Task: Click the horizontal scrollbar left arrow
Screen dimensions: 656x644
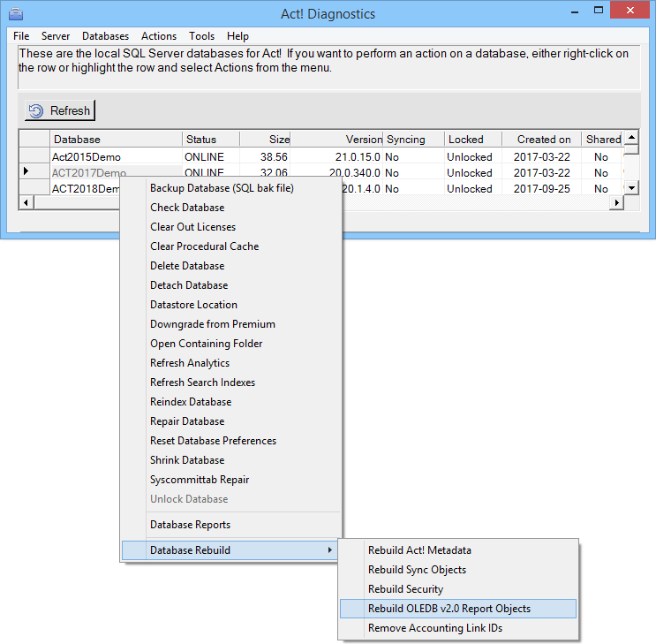Action: tap(26, 203)
